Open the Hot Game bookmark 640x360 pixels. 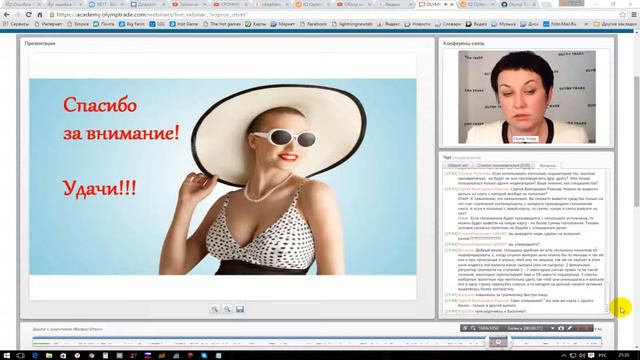(x=184, y=24)
